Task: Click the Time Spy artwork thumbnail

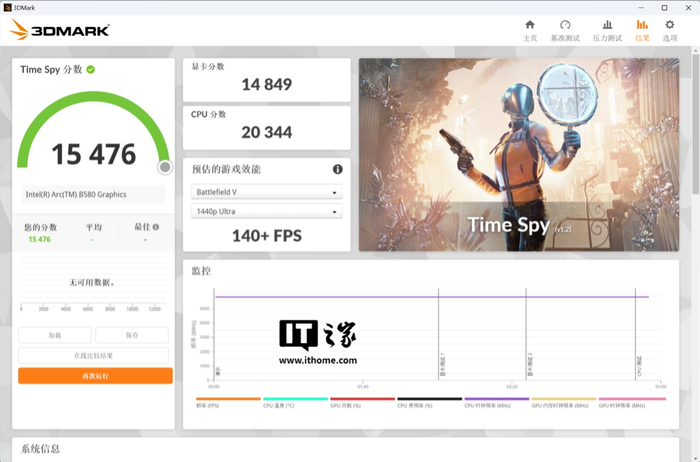Action: click(519, 154)
